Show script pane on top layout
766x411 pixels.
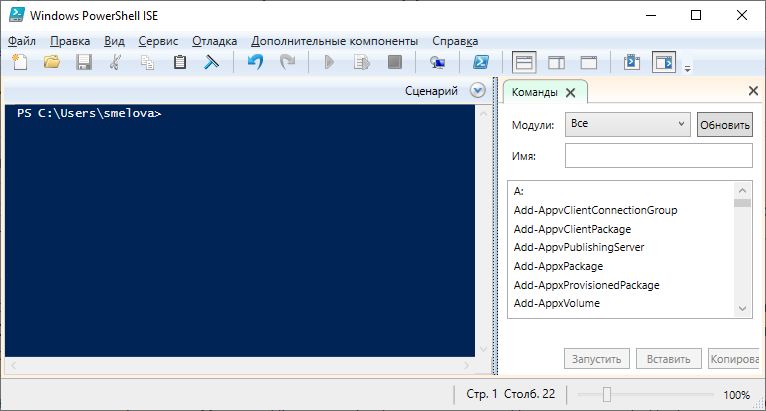point(524,63)
